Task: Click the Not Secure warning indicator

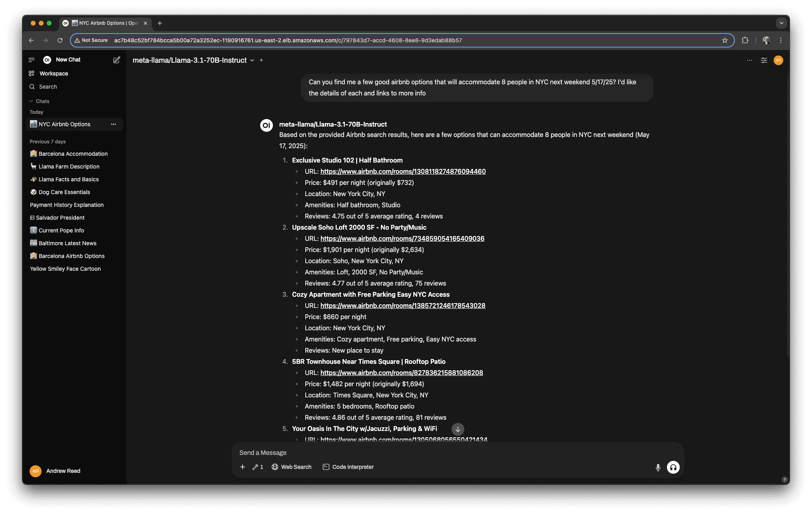Action: pos(91,40)
